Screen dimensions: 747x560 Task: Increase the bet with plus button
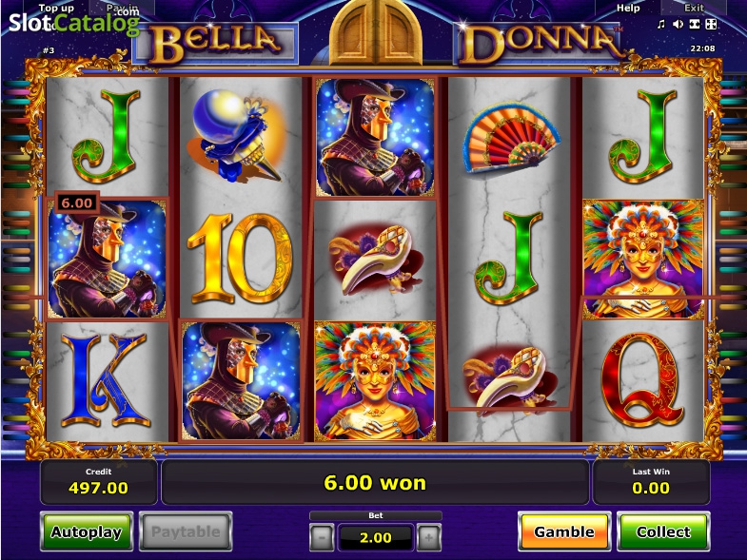pyautogui.click(x=429, y=537)
